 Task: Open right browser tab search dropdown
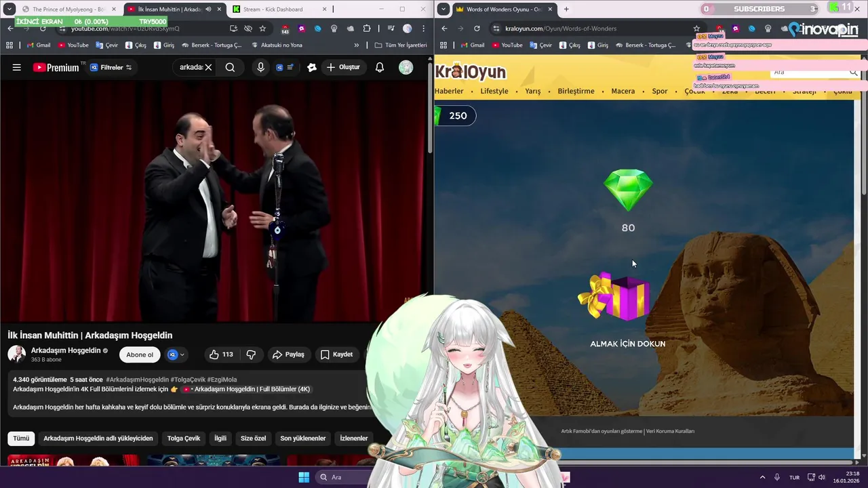pos(443,9)
